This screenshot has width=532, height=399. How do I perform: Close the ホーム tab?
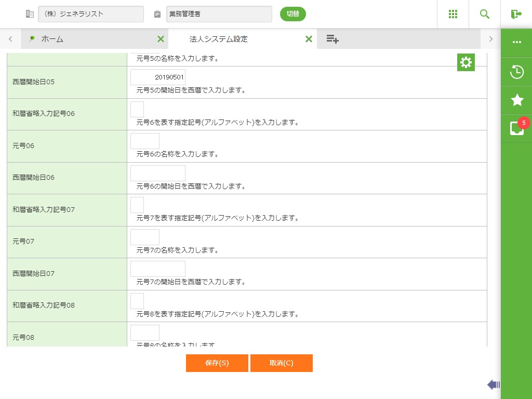[x=161, y=39]
